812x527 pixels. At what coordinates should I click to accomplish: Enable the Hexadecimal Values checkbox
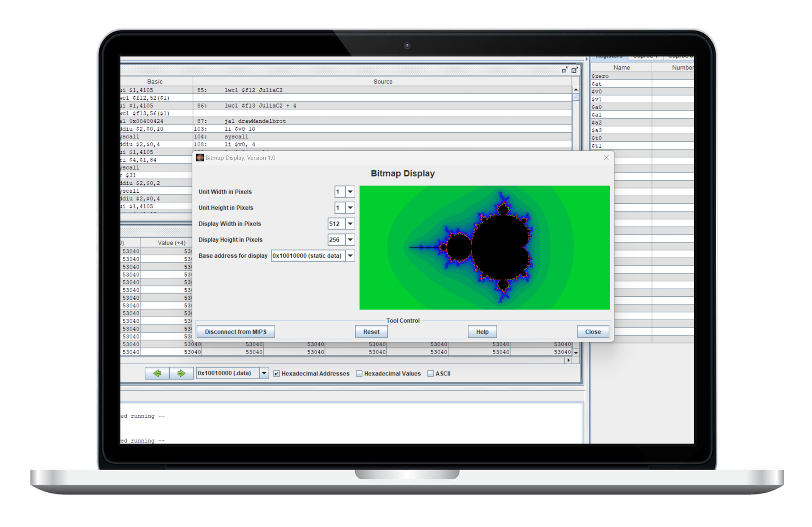pos(360,374)
